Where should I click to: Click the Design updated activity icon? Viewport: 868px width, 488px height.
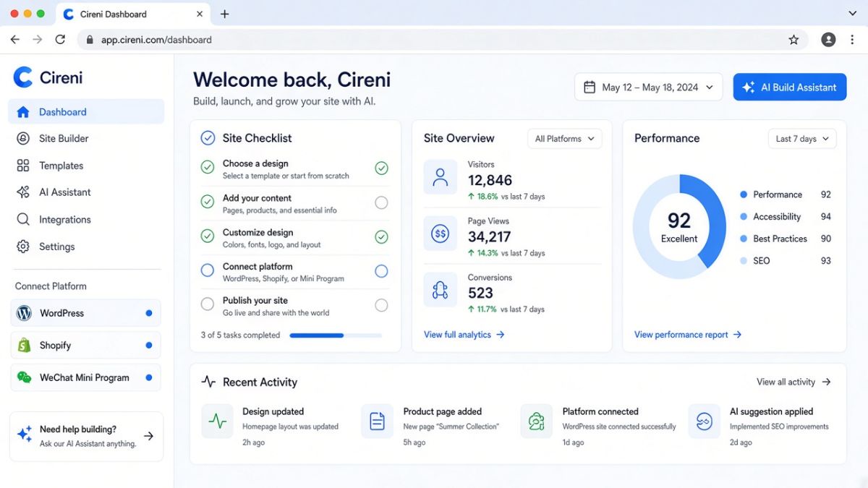218,421
